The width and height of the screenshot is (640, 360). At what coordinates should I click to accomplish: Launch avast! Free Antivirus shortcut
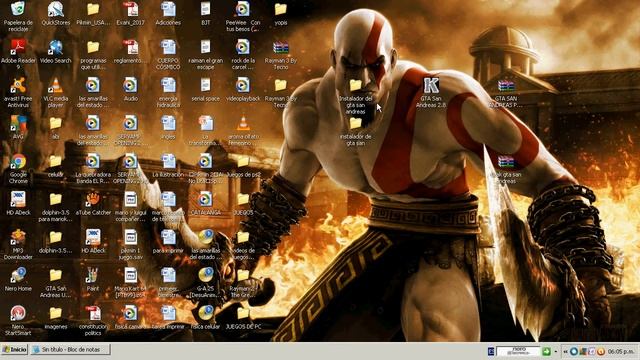pos(18,92)
